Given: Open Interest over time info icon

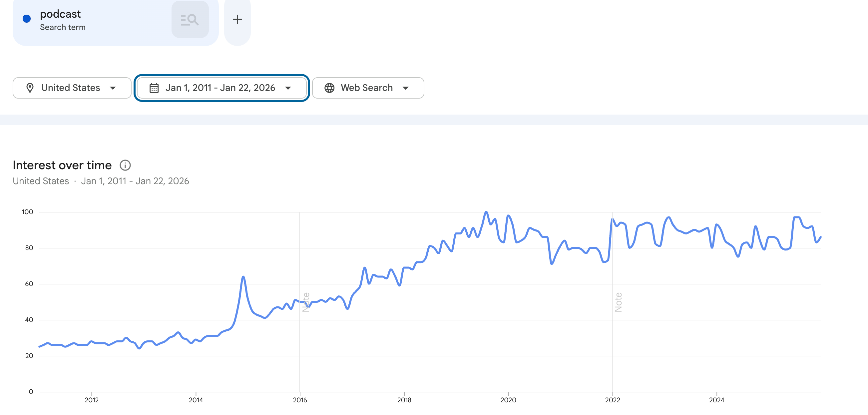Looking at the screenshot, I should (125, 166).
